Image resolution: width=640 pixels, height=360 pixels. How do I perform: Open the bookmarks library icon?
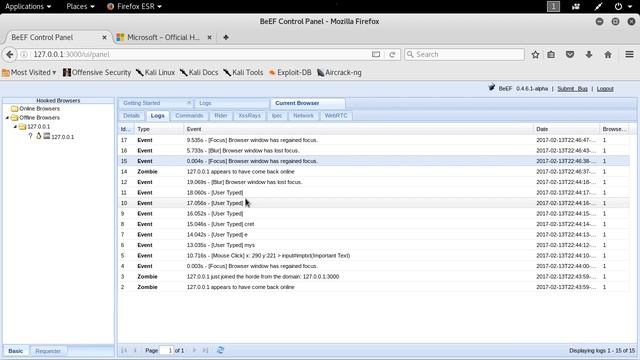coord(551,54)
